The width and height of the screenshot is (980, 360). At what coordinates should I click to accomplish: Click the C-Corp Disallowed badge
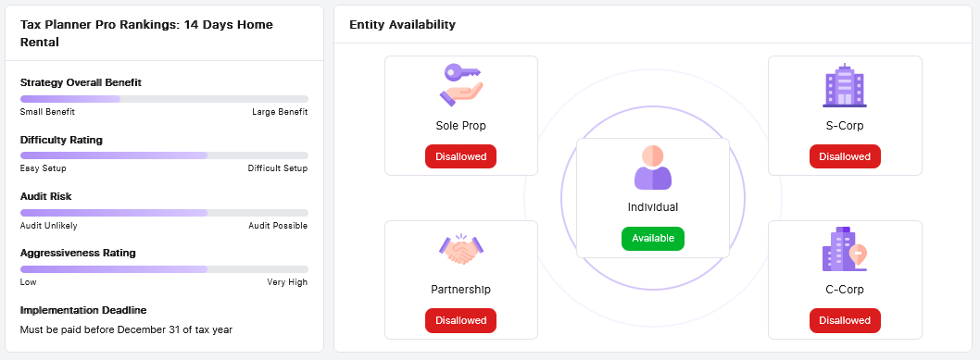(x=845, y=321)
